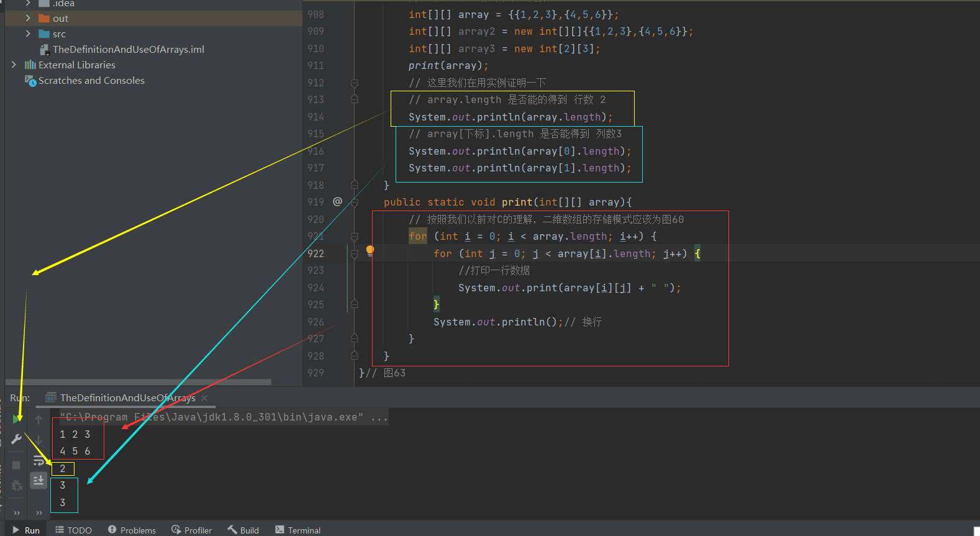This screenshot has height=536, width=980.
Task: Click the Down stack trace arrow
Action: tap(39, 440)
